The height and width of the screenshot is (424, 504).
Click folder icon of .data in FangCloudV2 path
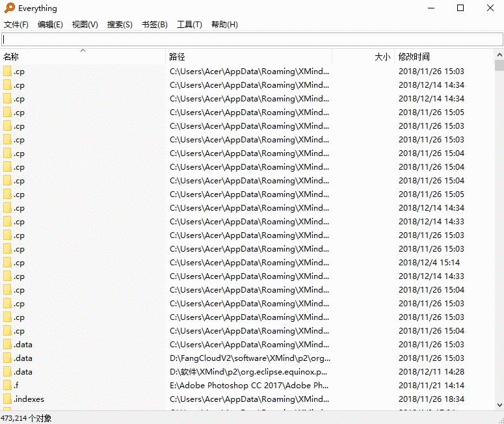8,358
